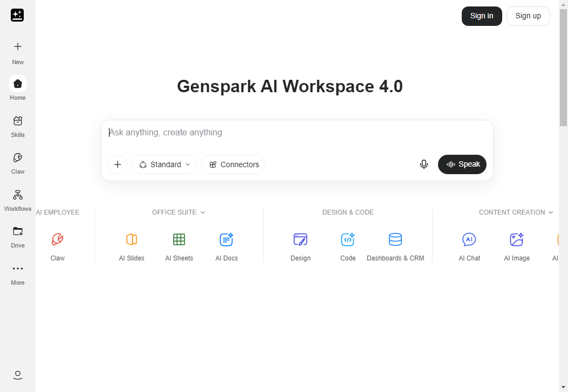Image resolution: width=568 pixels, height=392 pixels.
Task: Open Drive in the sidebar
Action: 17,237
